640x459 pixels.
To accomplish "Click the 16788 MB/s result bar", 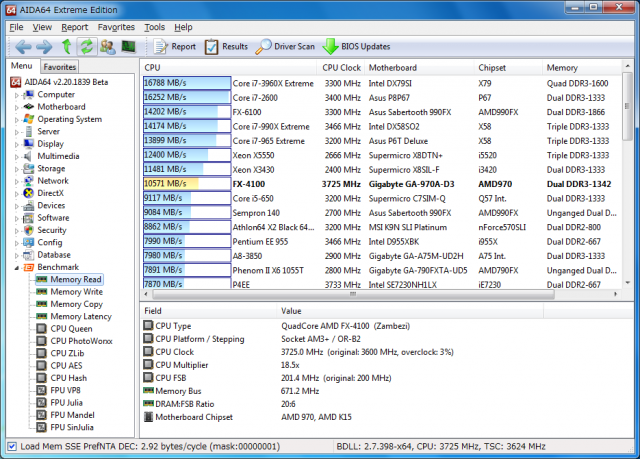I will pyautogui.click(x=187, y=83).
